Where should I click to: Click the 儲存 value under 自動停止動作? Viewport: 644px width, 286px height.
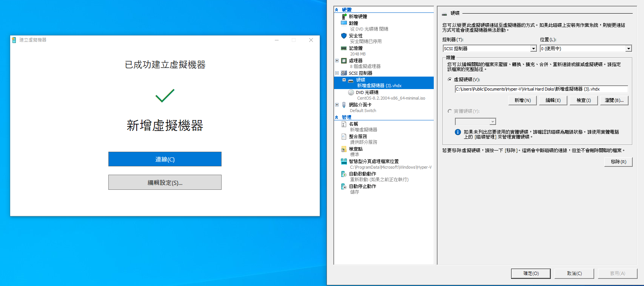point(354,192)
